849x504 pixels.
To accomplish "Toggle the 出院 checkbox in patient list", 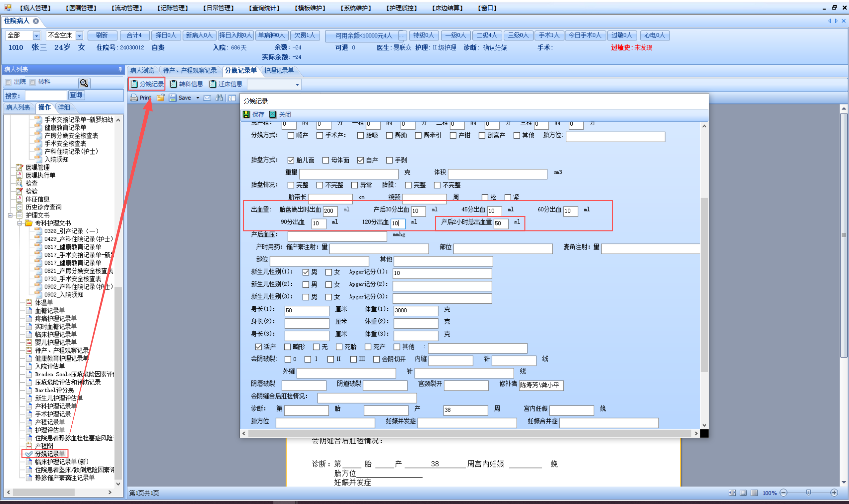I will click(x=9, y=82).
